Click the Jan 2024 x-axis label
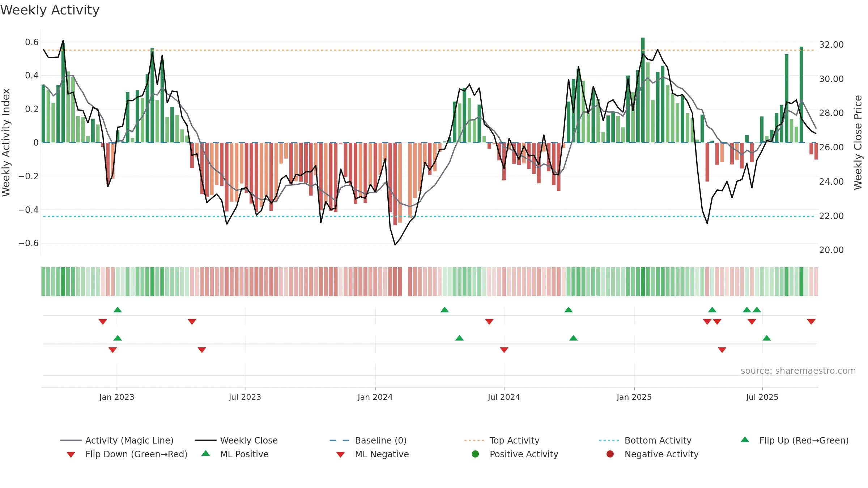This screenshot has height=488, width=868. [375, 397]
